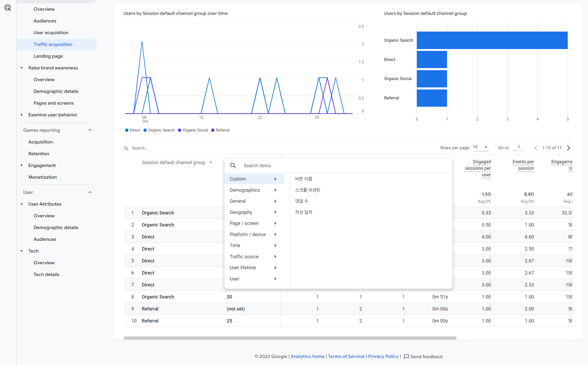Click the previous page arrow in pagination

[x=536, y=148]
